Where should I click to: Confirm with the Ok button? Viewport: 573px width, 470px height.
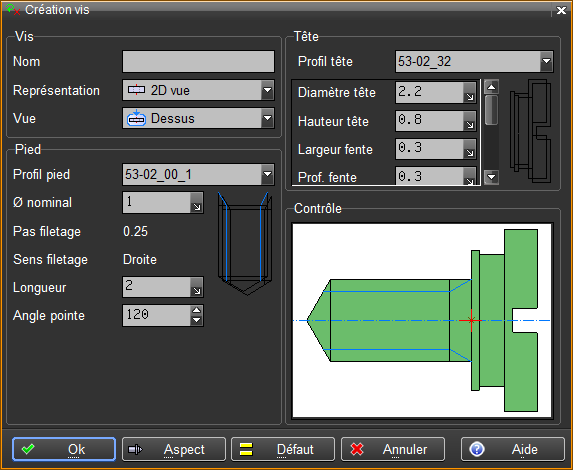64,449
